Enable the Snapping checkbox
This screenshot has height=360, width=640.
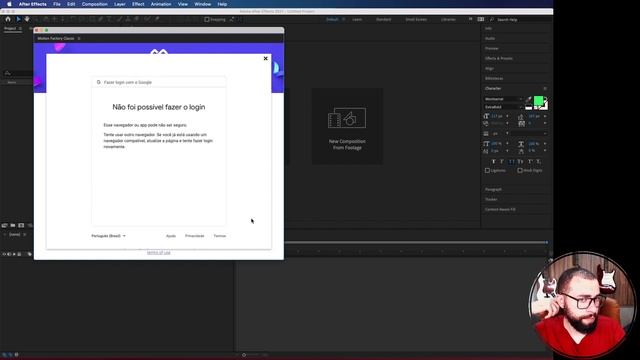pos(207,20)
